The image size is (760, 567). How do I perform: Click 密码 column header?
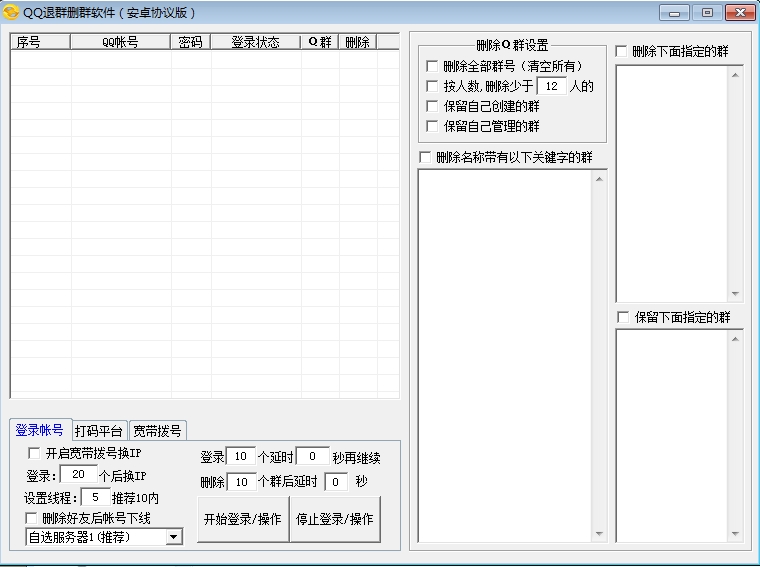point(190,42)
